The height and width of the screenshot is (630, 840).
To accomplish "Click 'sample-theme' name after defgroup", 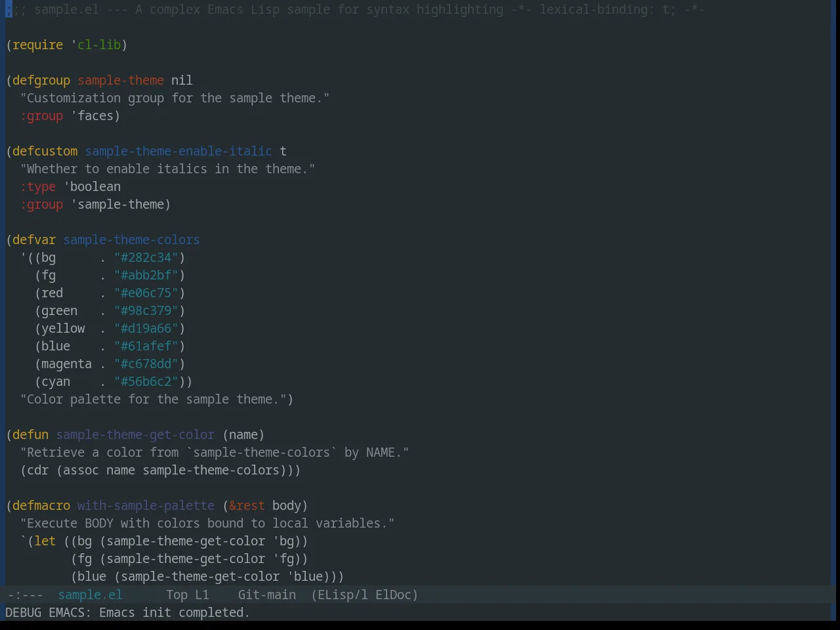I will point(121,80).
